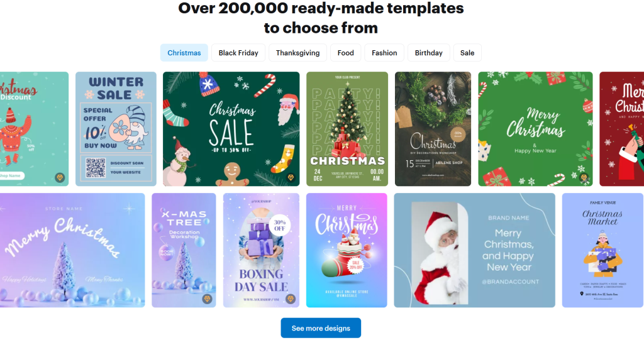Click premium badge on Christmas Discount template
This screenshot has width=644, height=340.
[60, 177]
